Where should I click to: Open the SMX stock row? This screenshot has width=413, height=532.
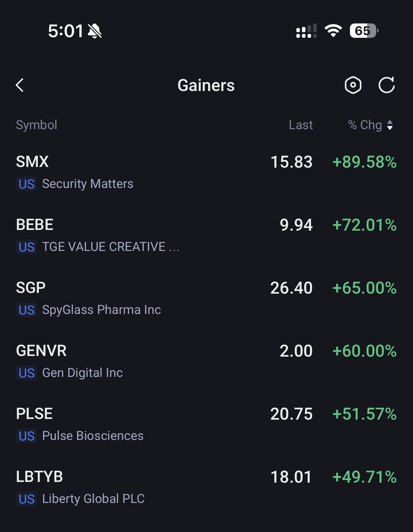point(206,172)
